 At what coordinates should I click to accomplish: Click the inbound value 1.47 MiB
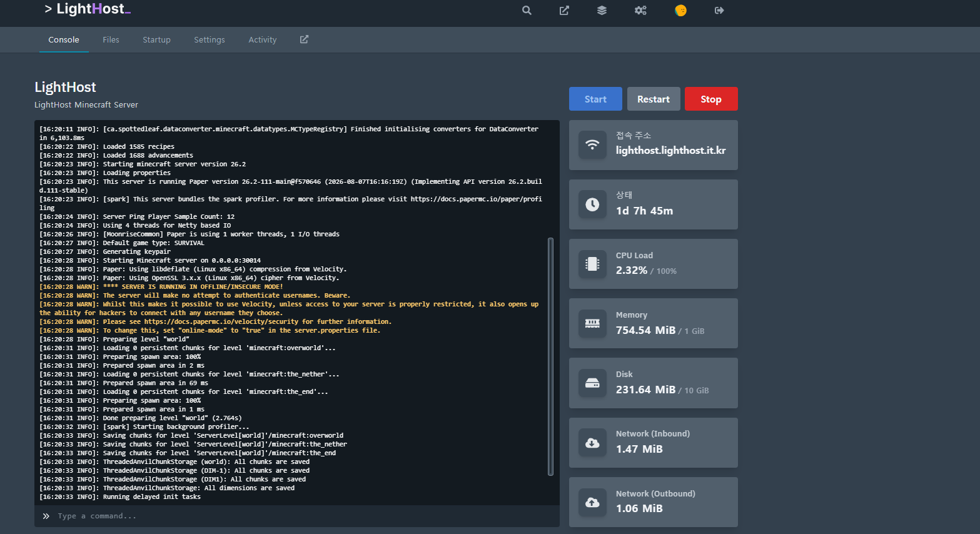tap(639, 449)
